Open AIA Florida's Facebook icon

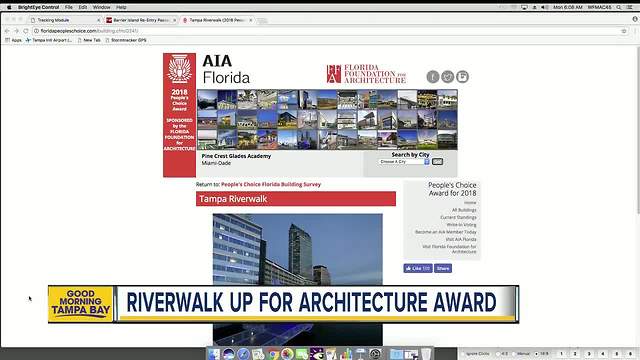(433, 77)
